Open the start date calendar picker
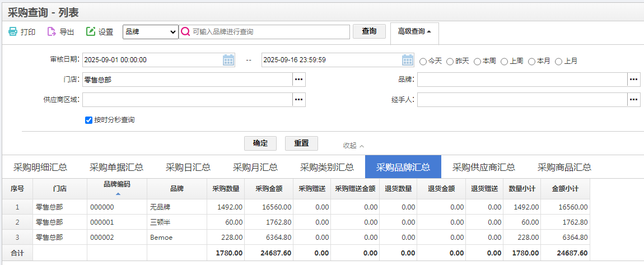Image resolution: width=644 pixels, height=265 pixels. [x=228, y=60]
